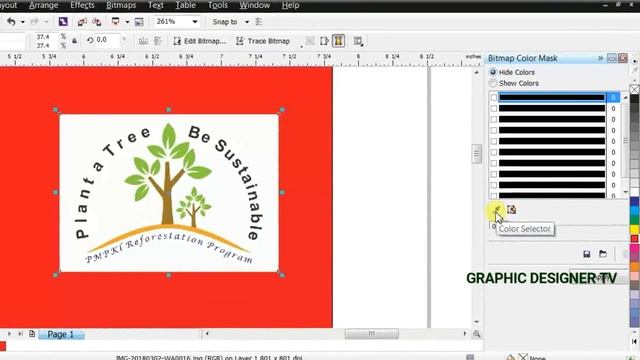Click the mirror vertically icon
This screenshot has height=360, width=640.
click(x=158, y=41)
